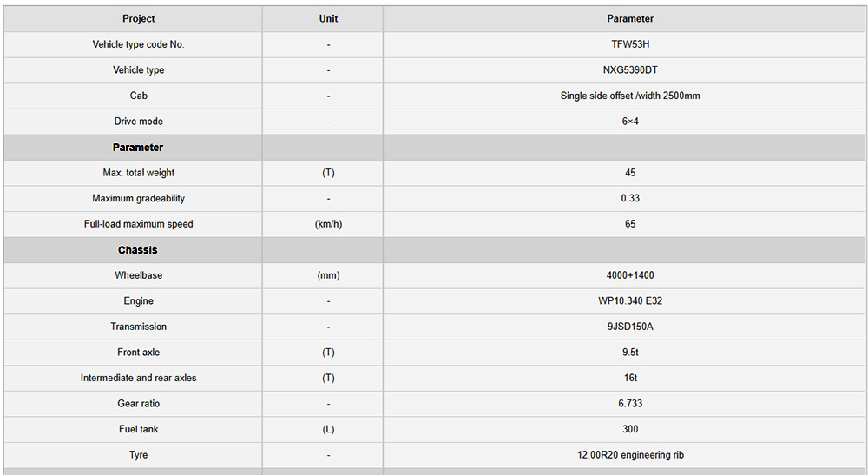Screen dimensions: 868x475
Task: Select the 9JSD150A transmission value
Action: 630,327
